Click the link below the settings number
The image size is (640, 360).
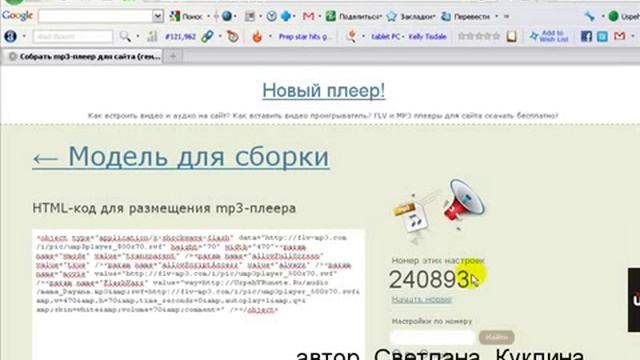coord(422,299)
